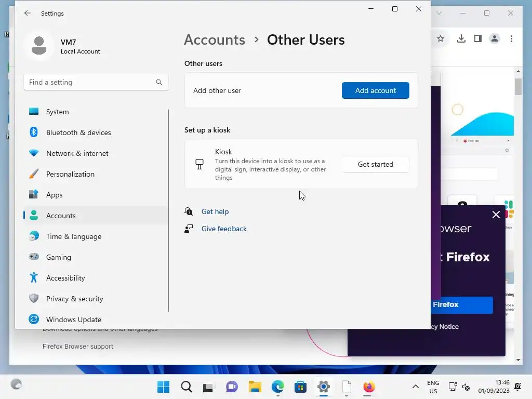Image resolution: width=532 pixels, height=399 pixels.
Task: Open Task View on the taskbar
Action: pyautogui.click(x=208, y=387)
